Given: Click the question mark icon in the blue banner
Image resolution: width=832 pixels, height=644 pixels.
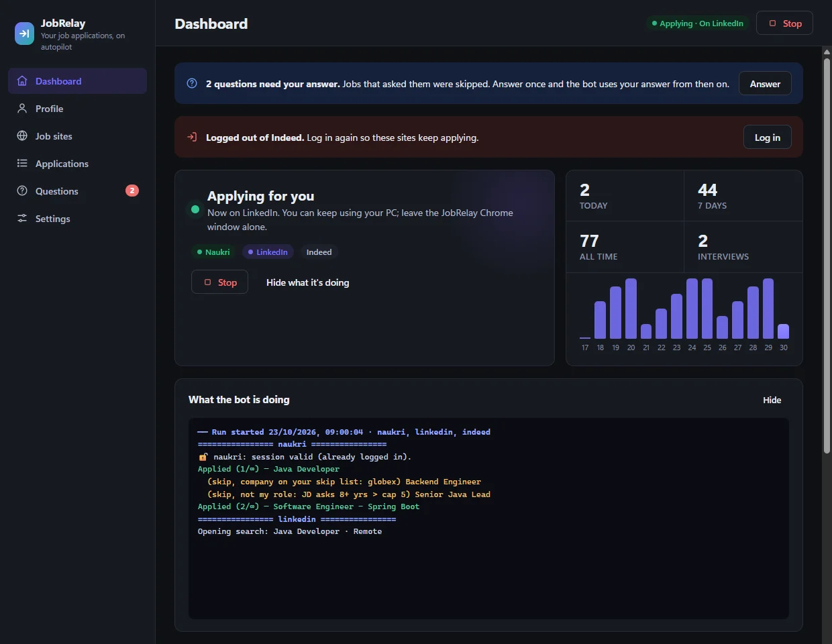Looking at the screenshot, I should click(192, 84).
